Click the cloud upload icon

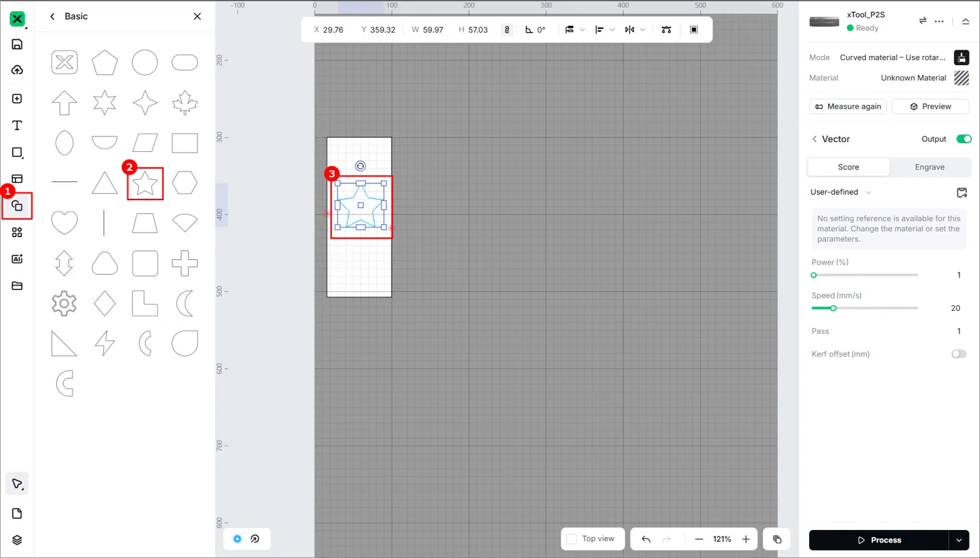[x=17, y=70]
